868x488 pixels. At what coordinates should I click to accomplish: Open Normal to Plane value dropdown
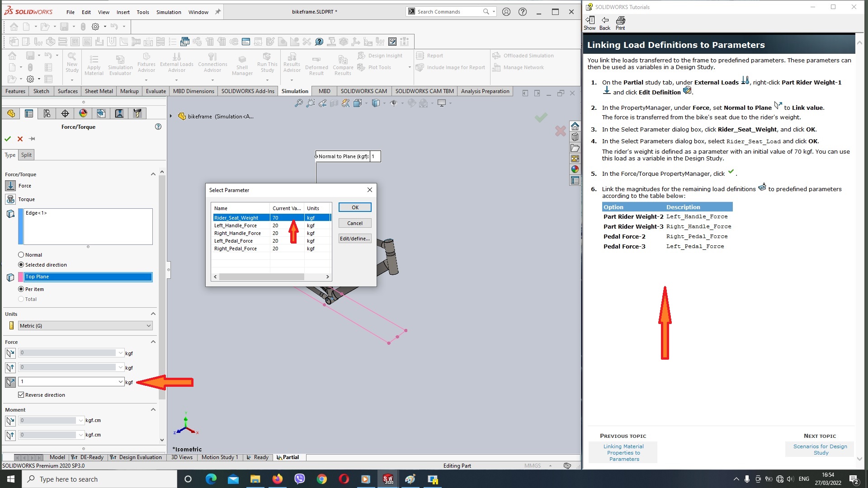pyautogui.click(x=121, y=382)
